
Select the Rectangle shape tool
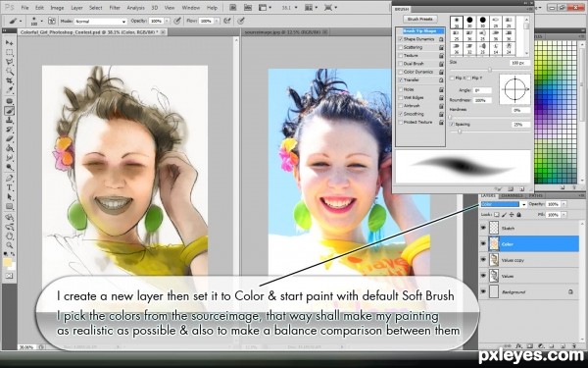tap(10, 206)
